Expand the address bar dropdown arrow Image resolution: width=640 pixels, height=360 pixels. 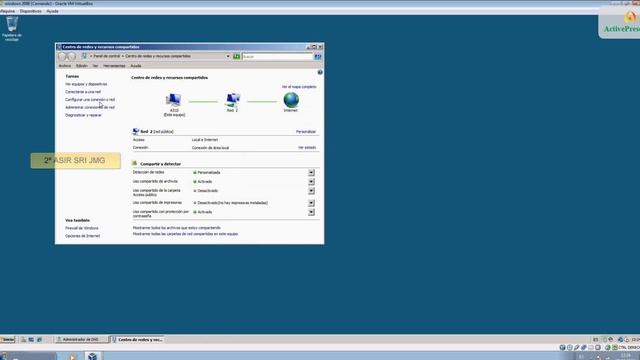click(228, 56)
